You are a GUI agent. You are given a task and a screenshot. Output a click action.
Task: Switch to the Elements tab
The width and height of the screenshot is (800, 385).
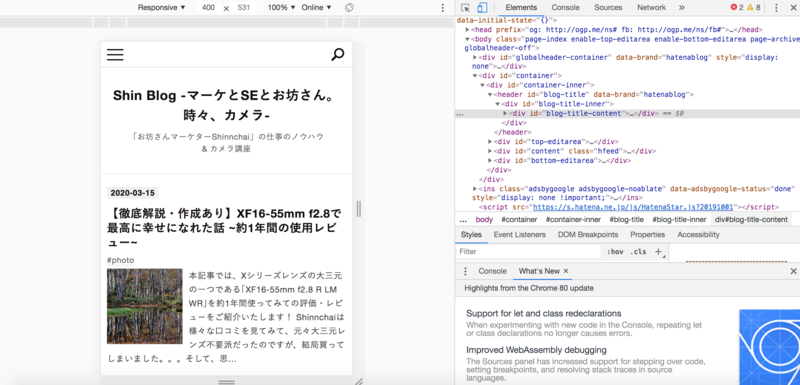(521, 8)
